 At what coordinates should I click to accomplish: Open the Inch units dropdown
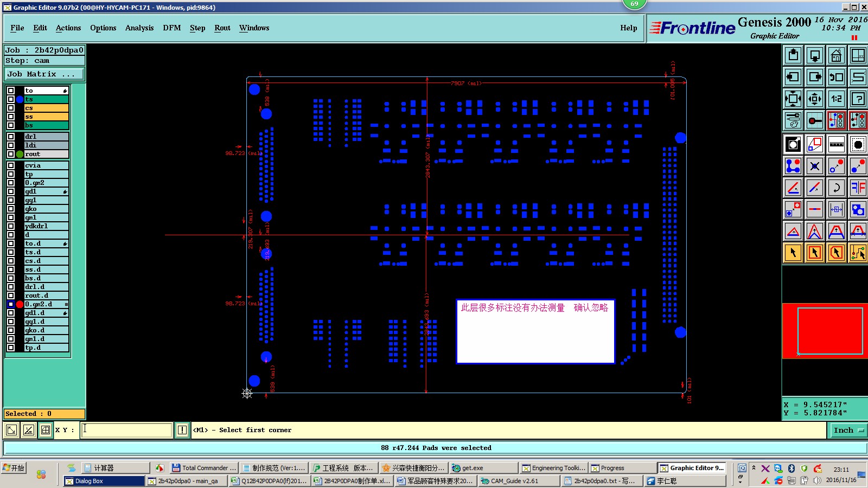[848, 430]
